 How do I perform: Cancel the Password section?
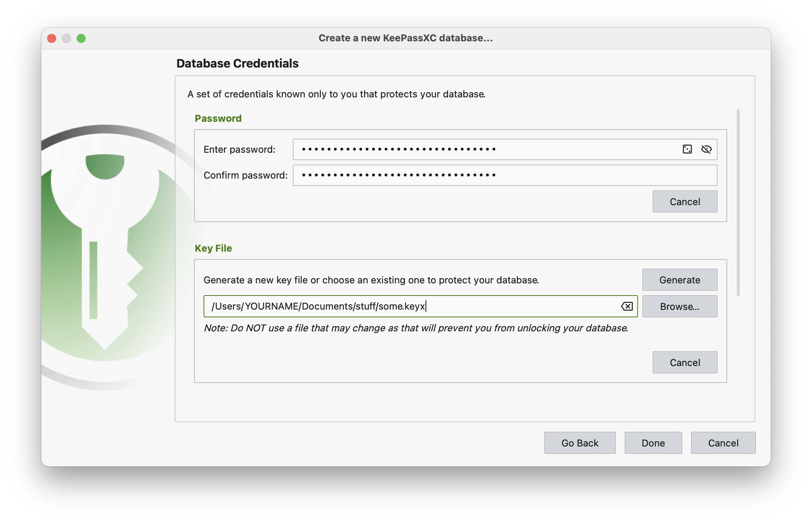coord(685,201)
